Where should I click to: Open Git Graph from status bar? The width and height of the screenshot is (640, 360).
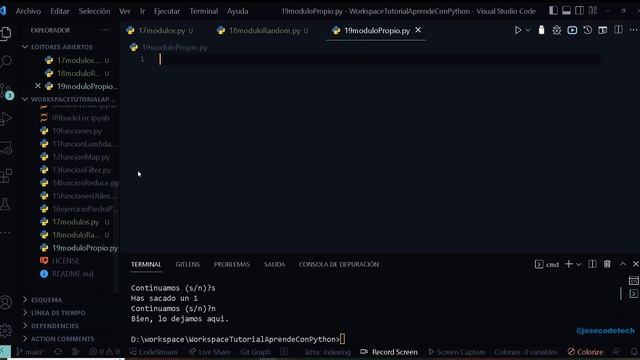point(256,352)
